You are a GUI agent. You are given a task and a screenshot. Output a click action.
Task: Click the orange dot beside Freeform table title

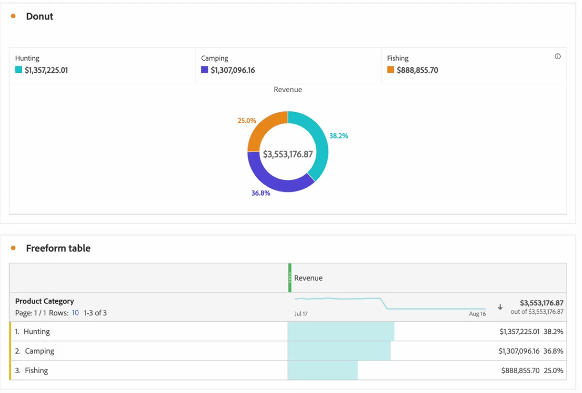pos(13,248)
